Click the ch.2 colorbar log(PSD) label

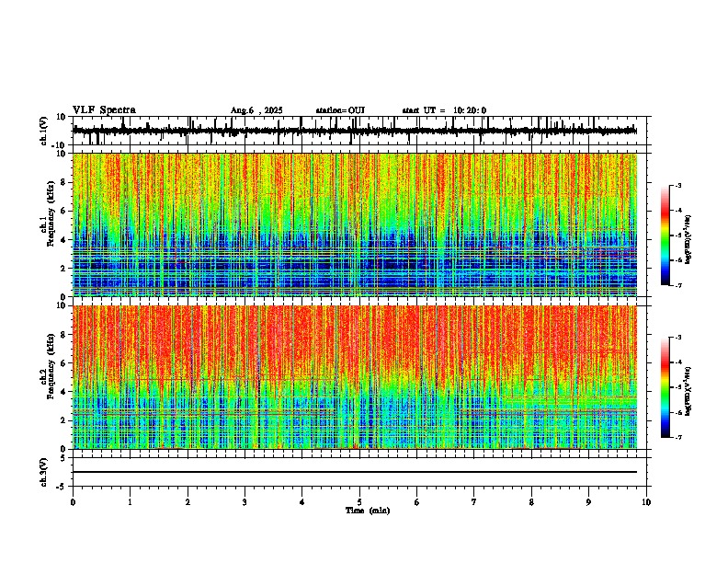tap(688, 391)
